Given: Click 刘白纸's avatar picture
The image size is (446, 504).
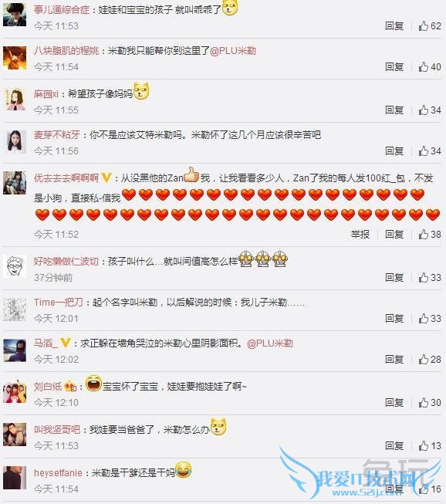Looking at the screenshot, I should [15, 392].
